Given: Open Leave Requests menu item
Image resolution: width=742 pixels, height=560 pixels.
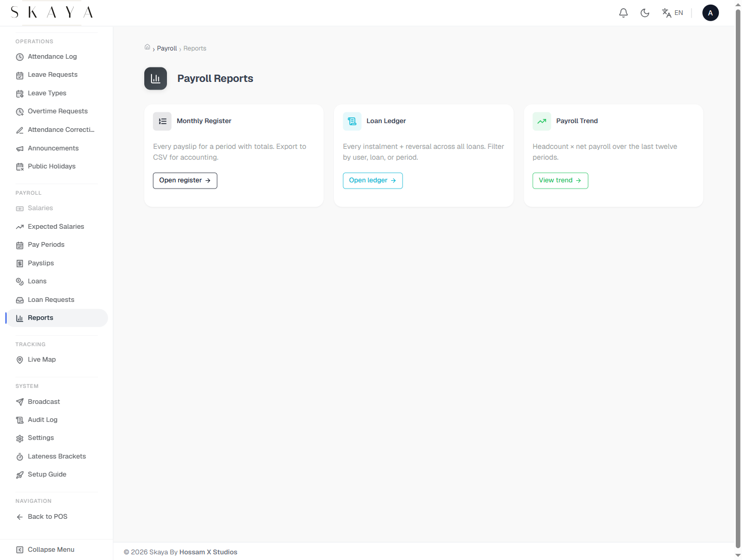Looking at the screenshot, I should click(x=57, y=75).
